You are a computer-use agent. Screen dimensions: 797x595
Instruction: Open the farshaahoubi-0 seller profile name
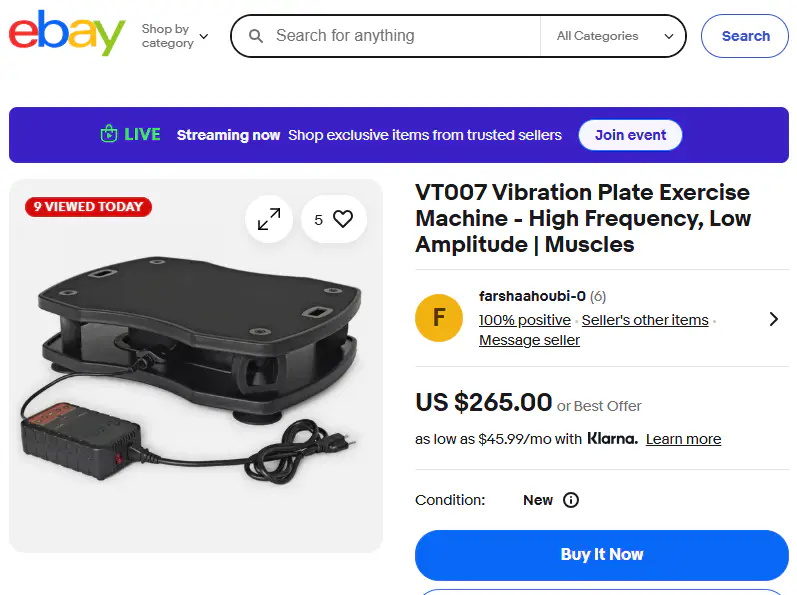[532, 296]
